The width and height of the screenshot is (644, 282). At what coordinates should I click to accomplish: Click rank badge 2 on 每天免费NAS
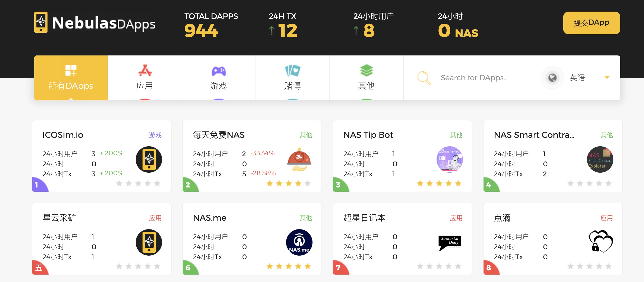[x=190, y=184]
